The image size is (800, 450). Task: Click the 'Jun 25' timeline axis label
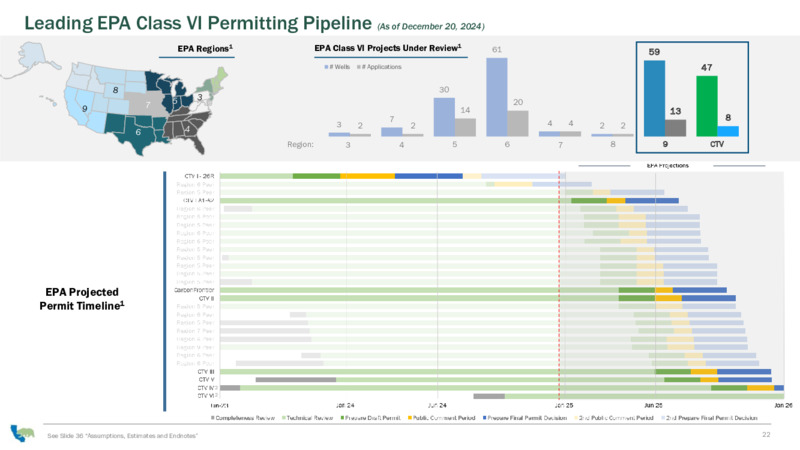(653, 405)
